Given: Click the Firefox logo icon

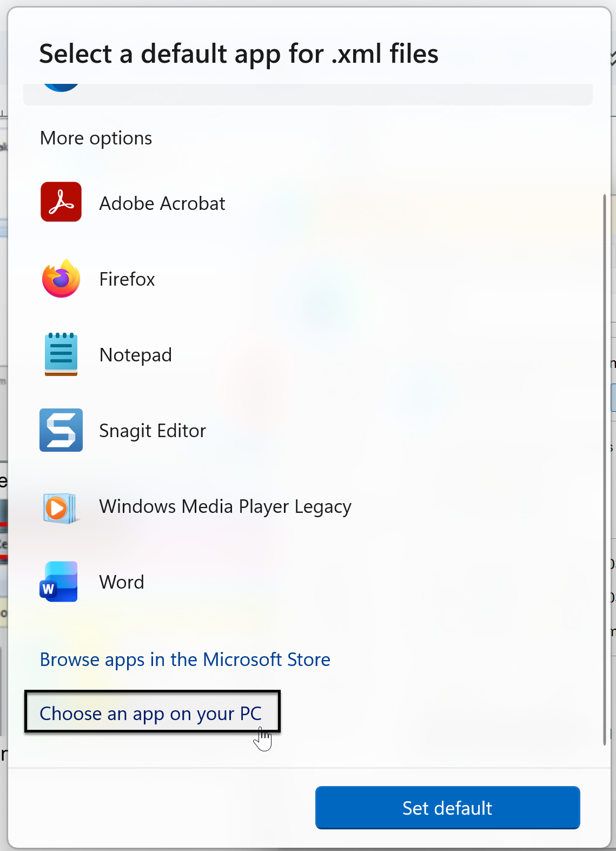Looking at the screenshot, I should coord(61,279).
